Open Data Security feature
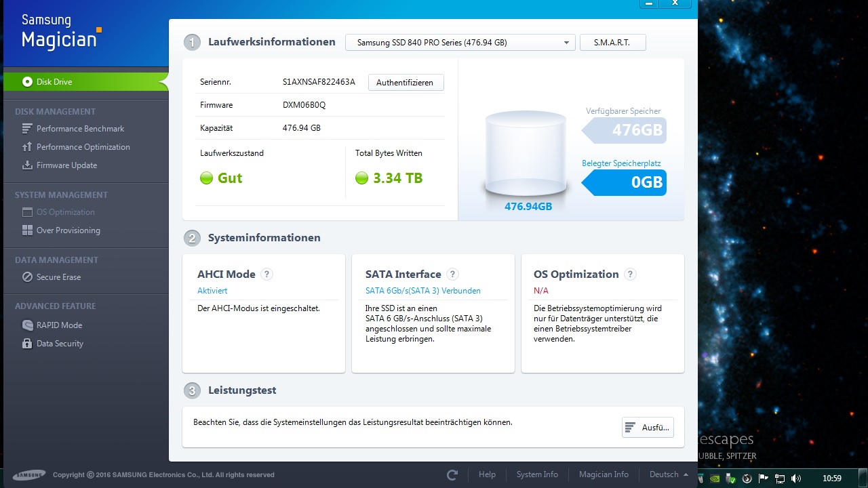The height and width of the screenshot is (488, 868). pos(60,344)
